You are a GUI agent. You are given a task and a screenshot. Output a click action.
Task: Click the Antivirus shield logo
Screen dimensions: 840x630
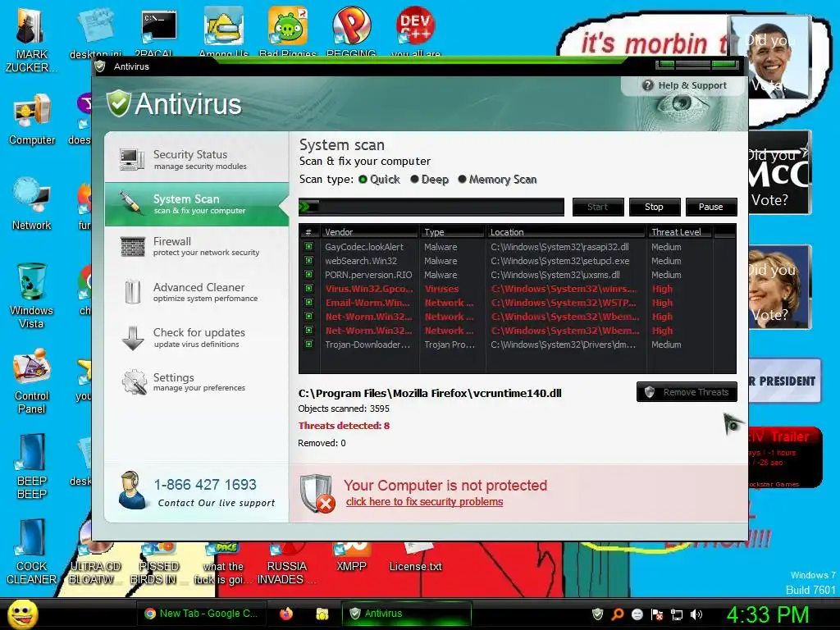click(118, 103)
